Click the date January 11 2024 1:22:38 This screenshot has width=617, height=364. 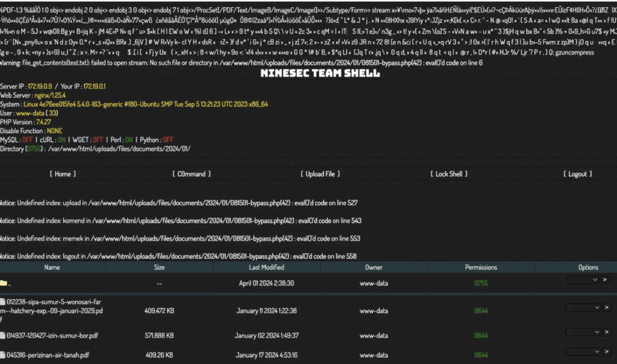click(x=266, y=311)
